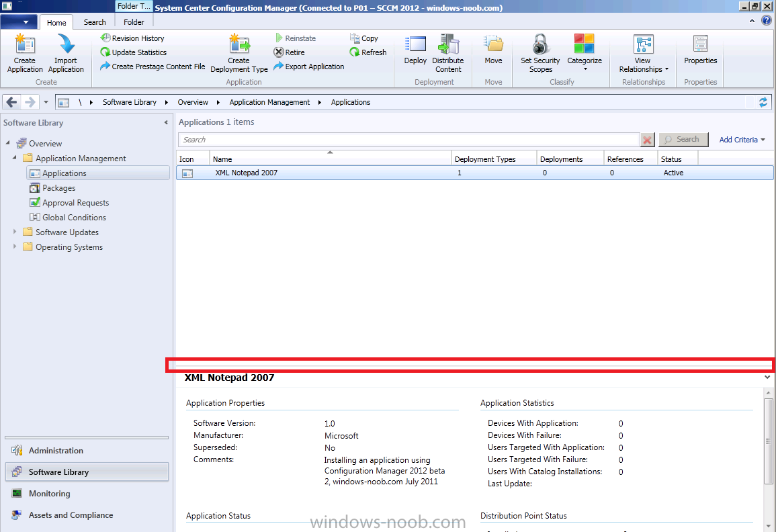Open the Administration workspace
The image size is (776, 532).
click(x=87, y=450)
